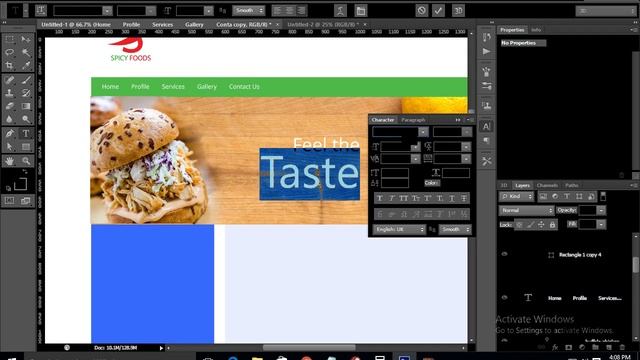Switch to the Paragraph tab
640x360 pixels.
tap(413, 120)
